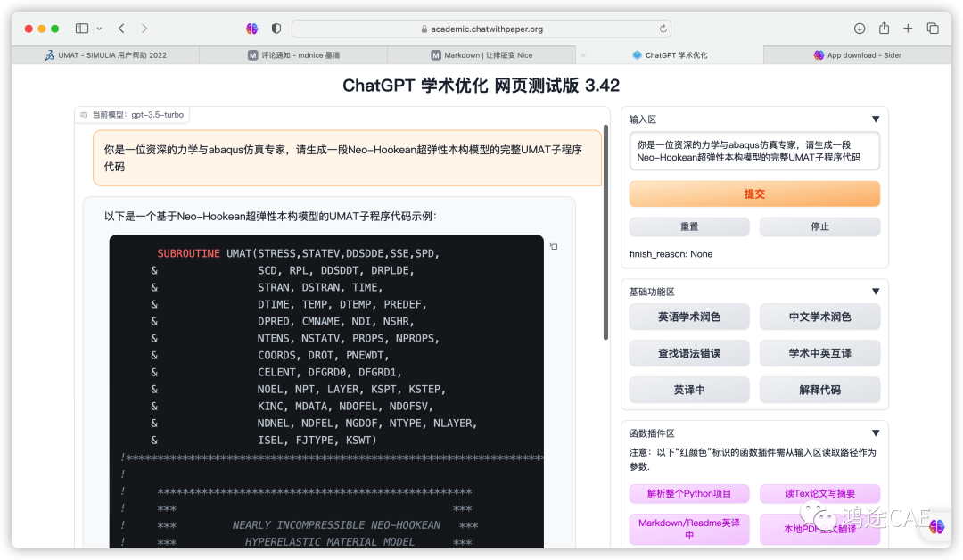The height and width of the screenshot is (560, 963).
Task: Collapse the 函数插件区 panel
Action: (x=876, y=432)
